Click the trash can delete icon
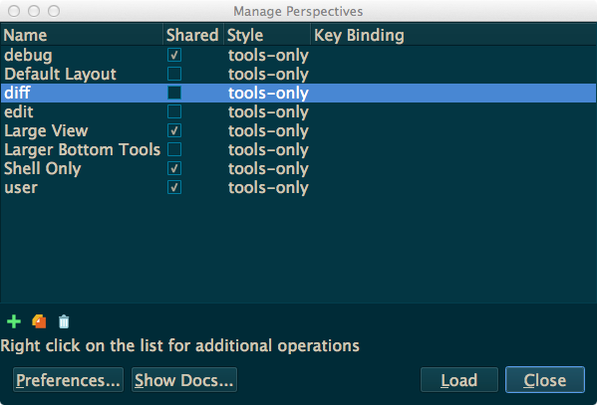The height and width of the screenshot is (405, 597). [64, 322]
